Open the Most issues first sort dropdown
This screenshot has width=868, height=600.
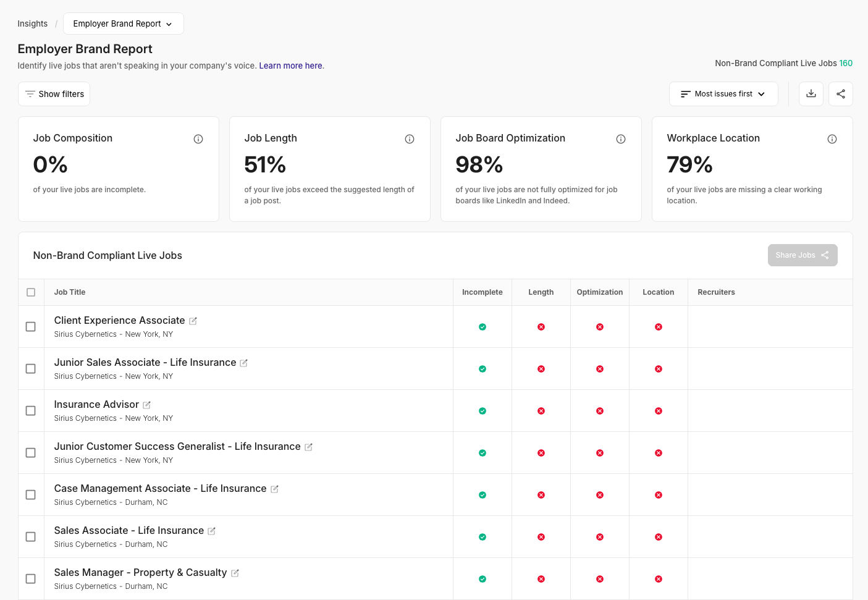click(723, 94)
